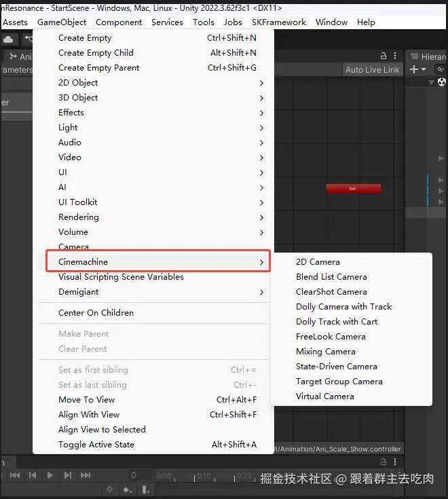This screenshot has height=499, width=448.
Task: Open the Assets menu
Action: [15, 22]
